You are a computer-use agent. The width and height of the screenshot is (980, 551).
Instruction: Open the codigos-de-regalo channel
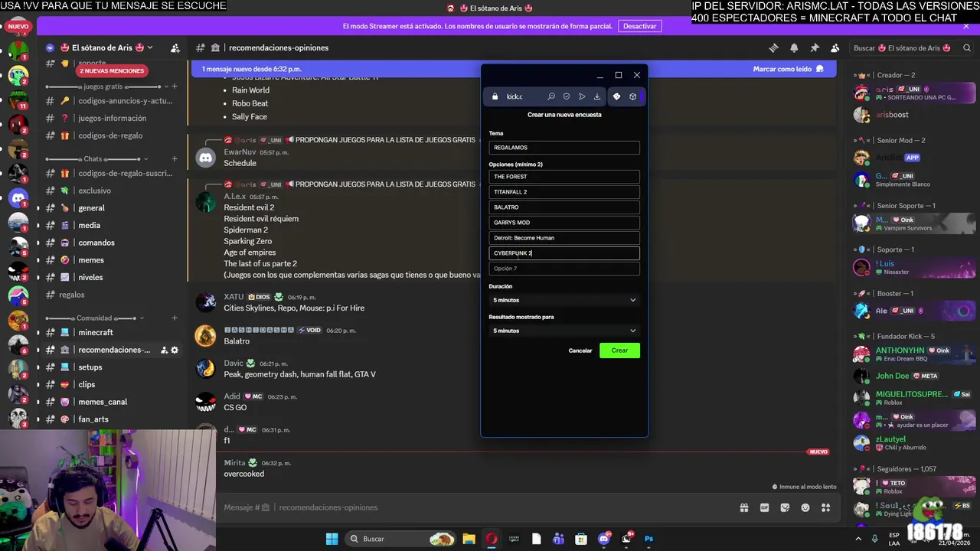[111, 135]
